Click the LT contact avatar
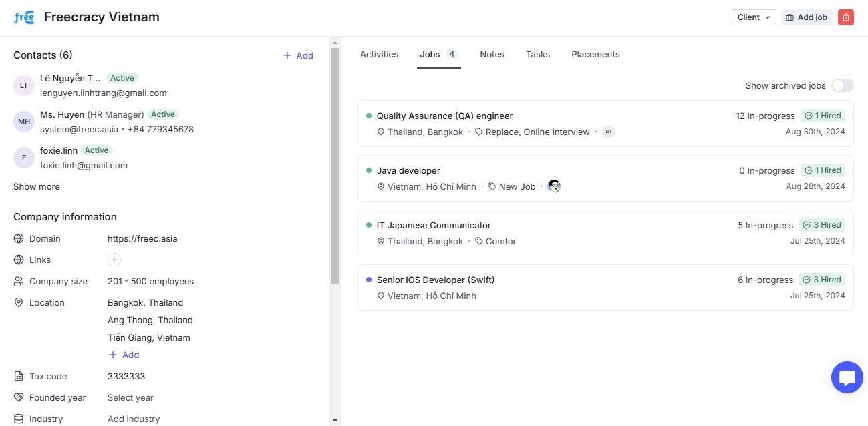 24,85
